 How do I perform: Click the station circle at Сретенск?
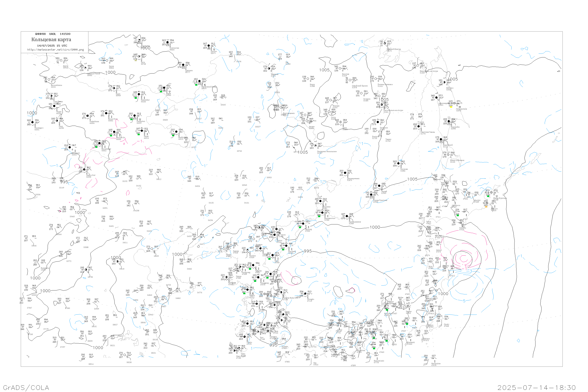point(183,65)
